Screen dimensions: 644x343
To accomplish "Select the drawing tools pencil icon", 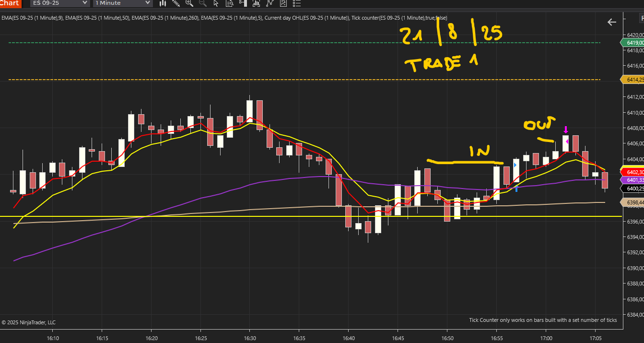I will (176, 3).
